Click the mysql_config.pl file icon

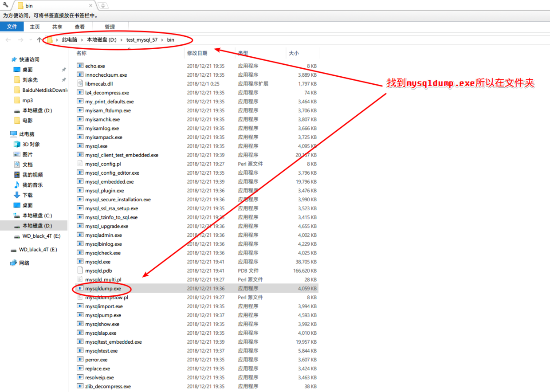[x=80, y=164]
